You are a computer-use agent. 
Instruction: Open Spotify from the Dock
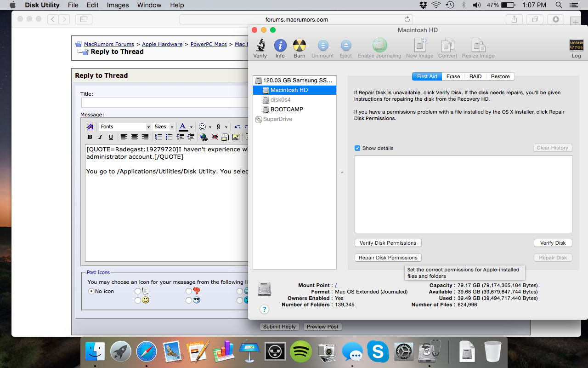pyautogui.click(x=301, y=352)
